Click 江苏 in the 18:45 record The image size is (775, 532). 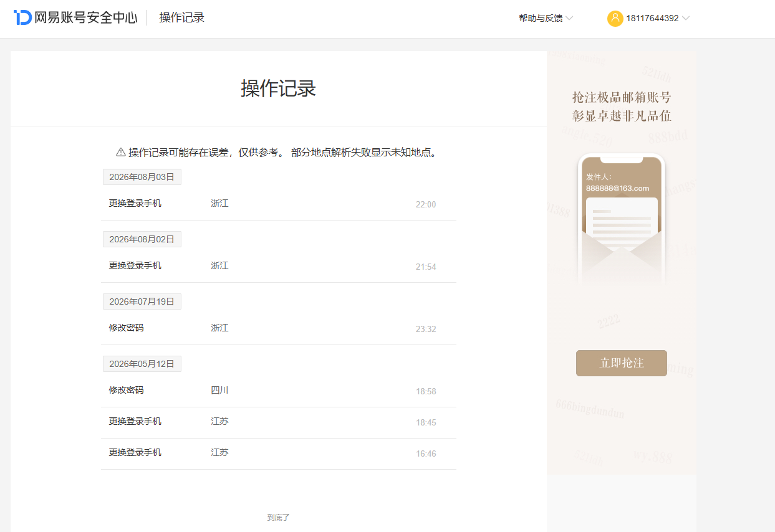pos(220,421)
